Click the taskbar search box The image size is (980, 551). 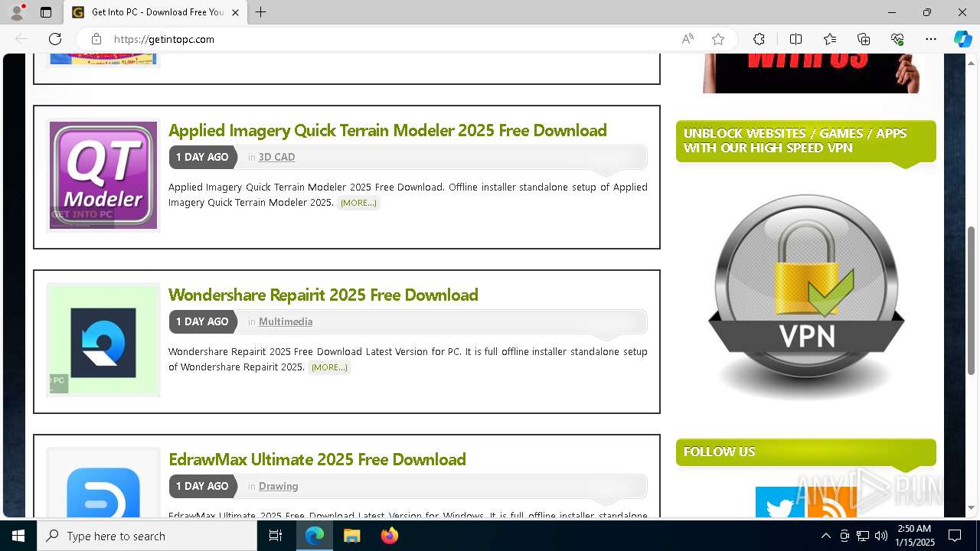tap(147, 536)
